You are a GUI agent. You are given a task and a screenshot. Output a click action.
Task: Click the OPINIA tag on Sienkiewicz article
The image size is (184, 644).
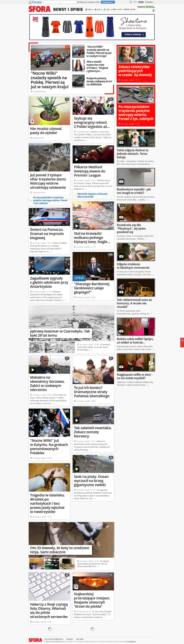[79, 278]
